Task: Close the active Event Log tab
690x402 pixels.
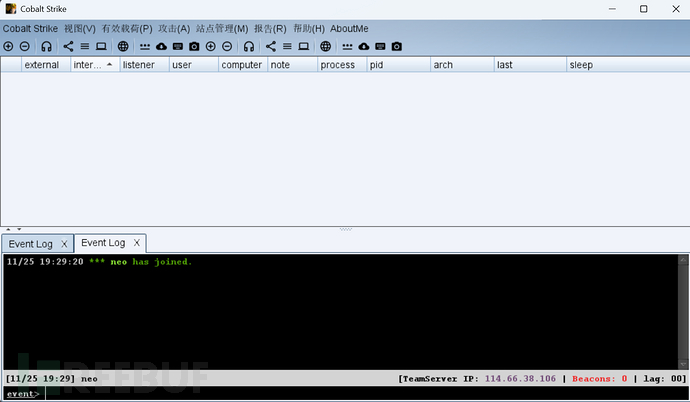Action: [138, 243]
